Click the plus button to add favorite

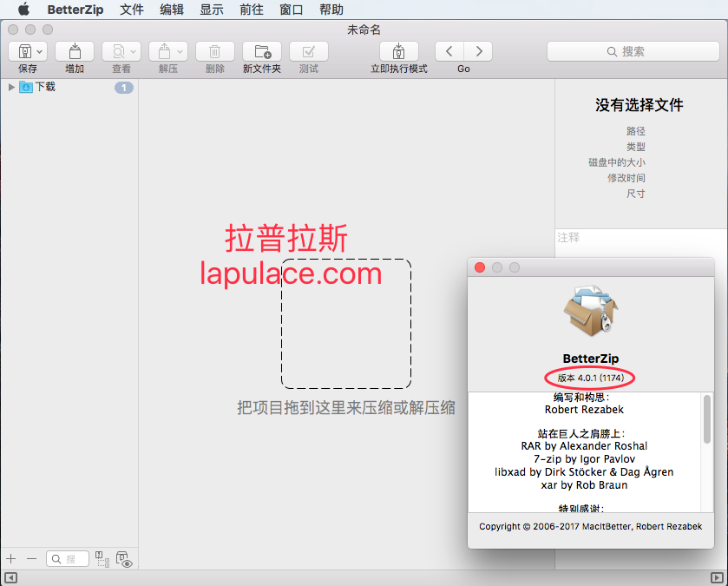(11, 558)
